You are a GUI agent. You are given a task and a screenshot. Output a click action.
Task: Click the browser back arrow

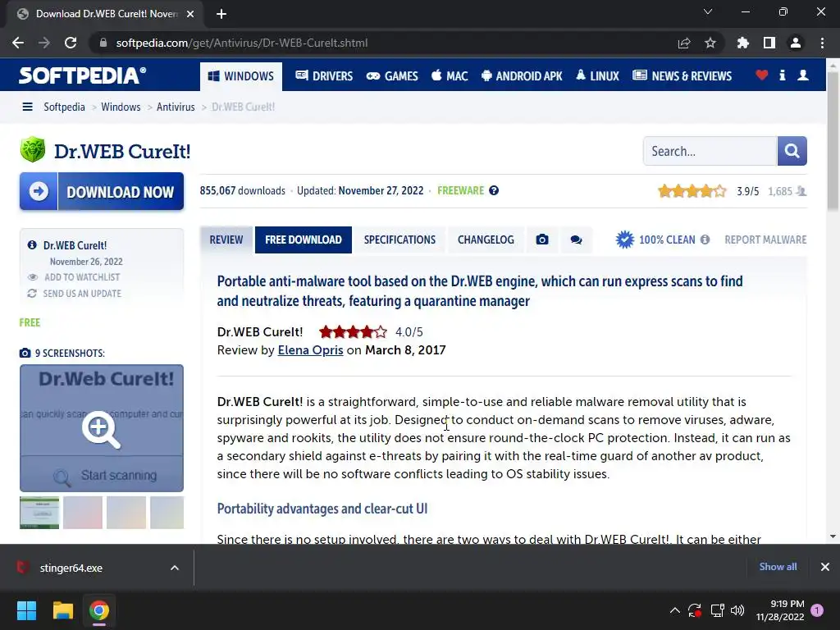point(18,43)
